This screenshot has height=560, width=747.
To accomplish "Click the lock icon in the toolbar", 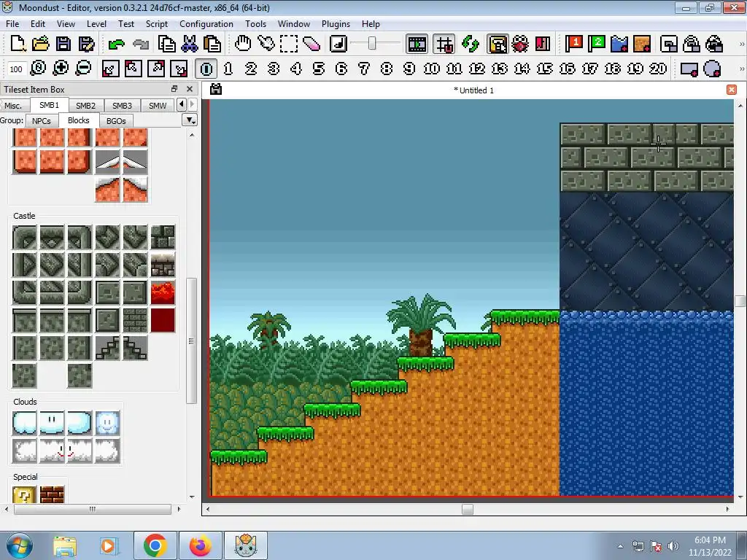I will point(692,44).
